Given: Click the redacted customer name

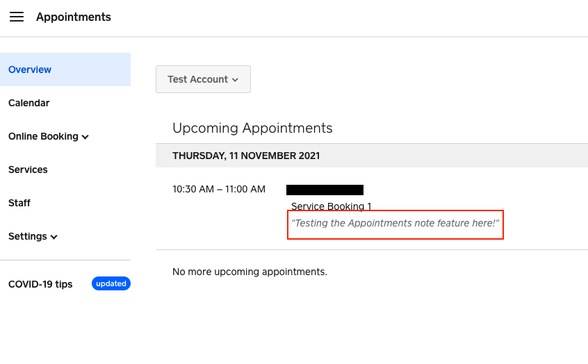Looking at the screenshot, I should click(325, 190).
